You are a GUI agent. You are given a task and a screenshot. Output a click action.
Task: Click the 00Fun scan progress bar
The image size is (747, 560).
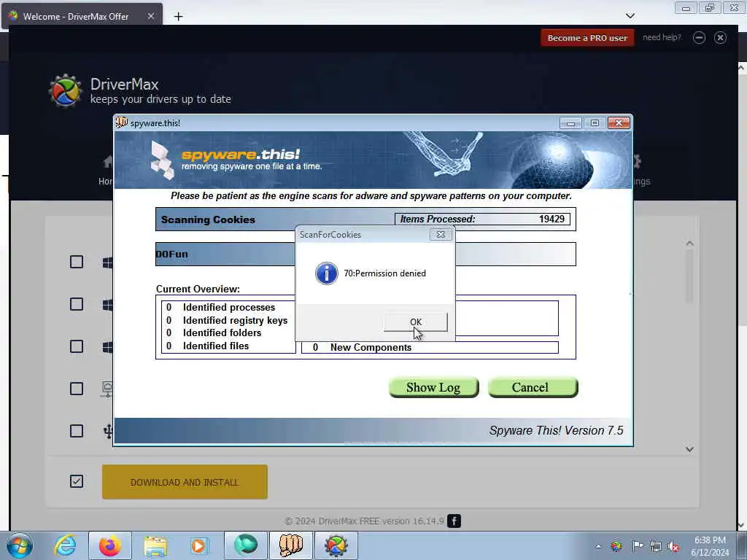[365, 254]
